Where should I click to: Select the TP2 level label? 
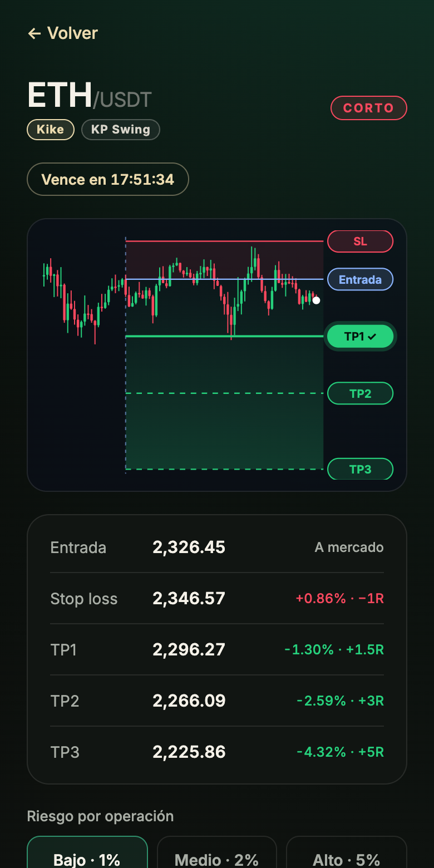[x=361, y=393]
